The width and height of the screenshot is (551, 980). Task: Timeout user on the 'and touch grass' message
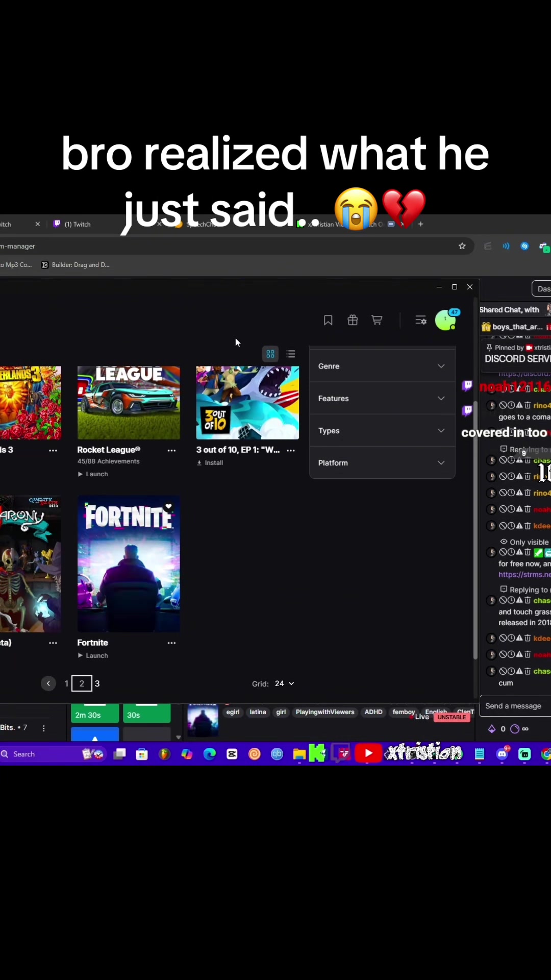(x=511, y=601)
